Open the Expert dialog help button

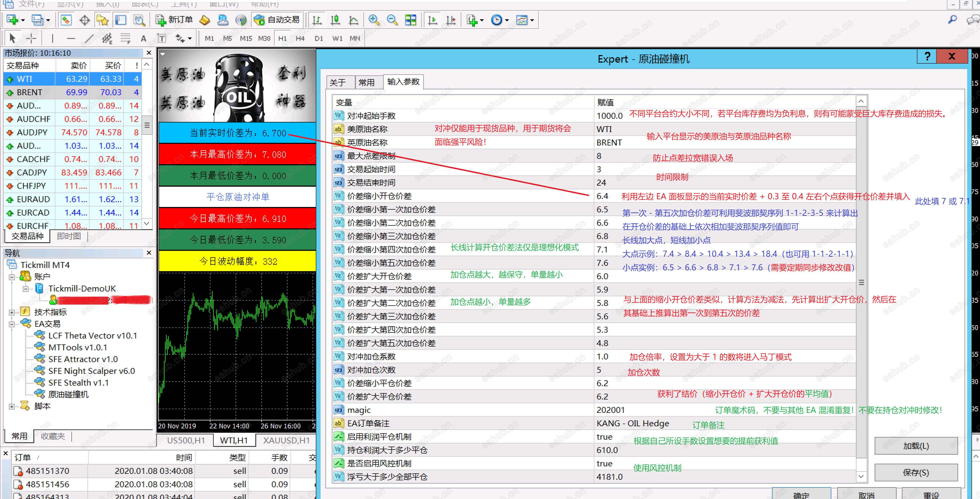tap(927, 57)
